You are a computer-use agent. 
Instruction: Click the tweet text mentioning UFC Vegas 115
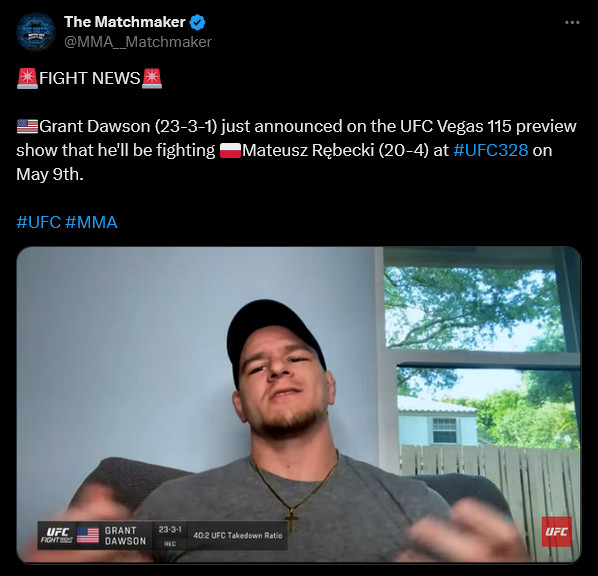pyautogui.click(x=296, y=150)
